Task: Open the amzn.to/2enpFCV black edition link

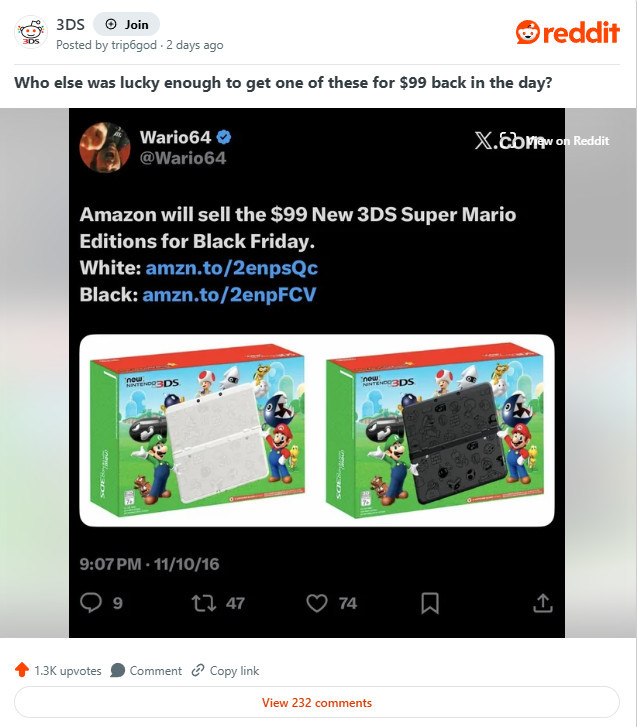Action: click(x=230, y=295)
